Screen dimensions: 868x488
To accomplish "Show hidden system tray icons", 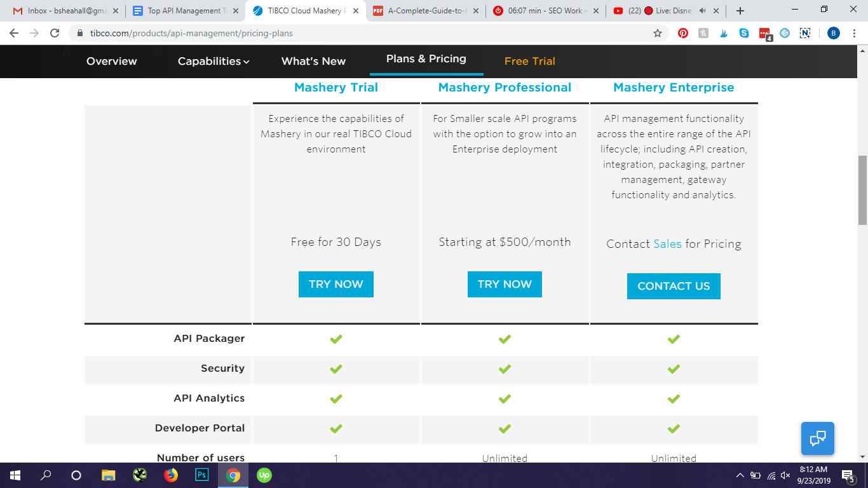I will coord(740,475).
